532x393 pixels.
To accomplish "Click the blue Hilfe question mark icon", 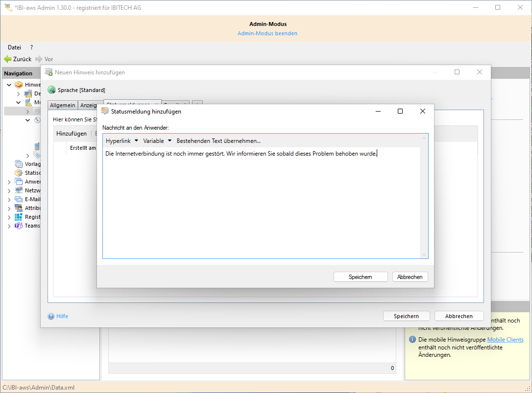I will [51, 316].
